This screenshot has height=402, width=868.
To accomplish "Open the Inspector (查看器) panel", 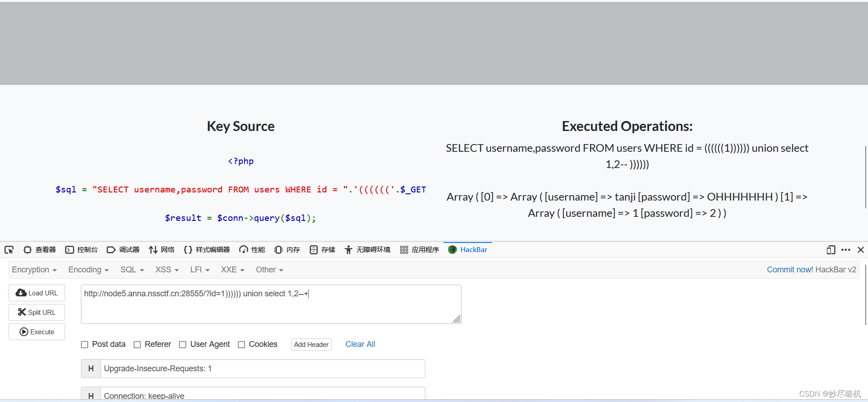I will pos(40,250).
